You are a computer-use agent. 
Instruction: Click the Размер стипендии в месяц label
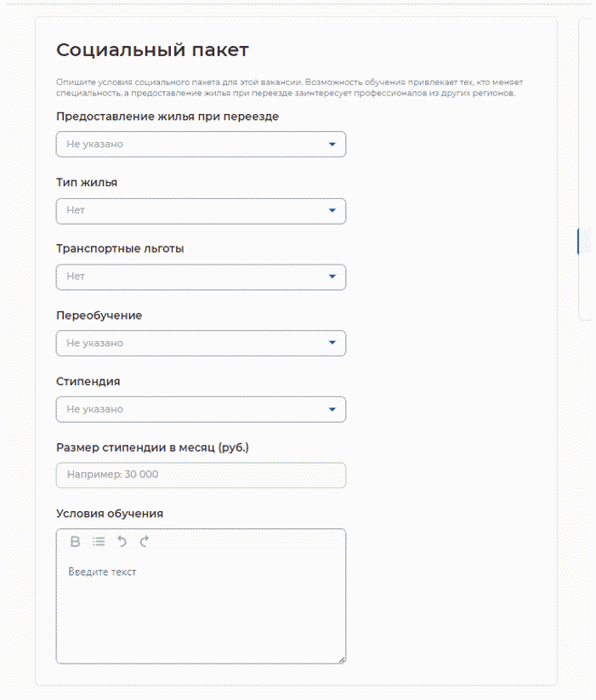152,447
